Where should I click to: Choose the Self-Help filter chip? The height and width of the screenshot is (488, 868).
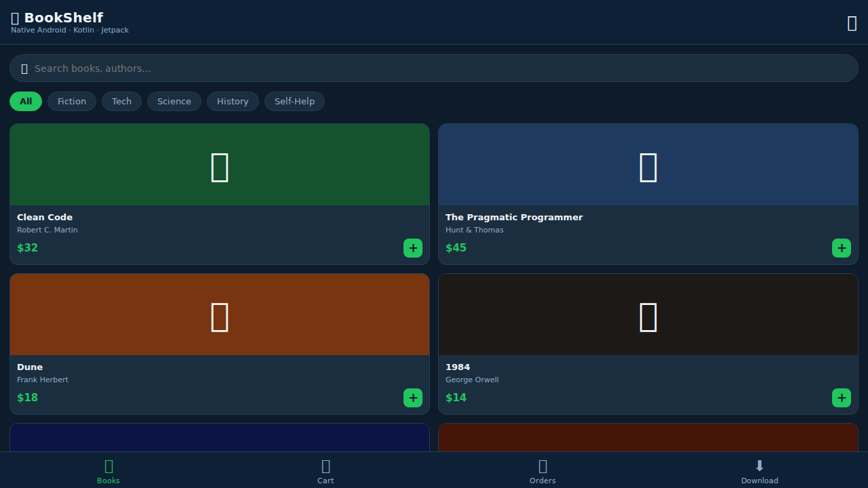pyautogui.click(x=294, y=102)
